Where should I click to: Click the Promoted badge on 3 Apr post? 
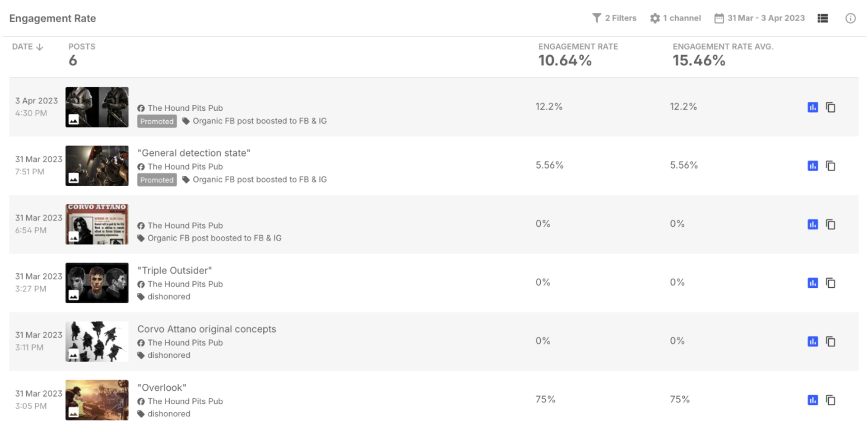(157, 121)
